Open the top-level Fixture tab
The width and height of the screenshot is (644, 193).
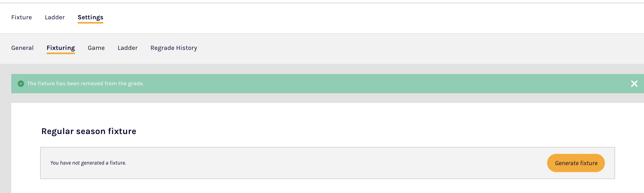21,17
